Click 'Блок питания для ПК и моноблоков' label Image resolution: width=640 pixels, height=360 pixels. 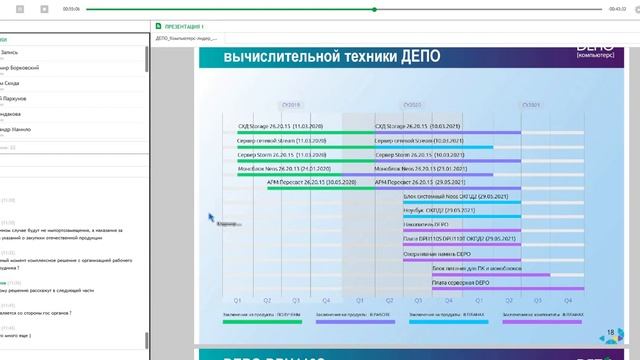coord(477,269)
